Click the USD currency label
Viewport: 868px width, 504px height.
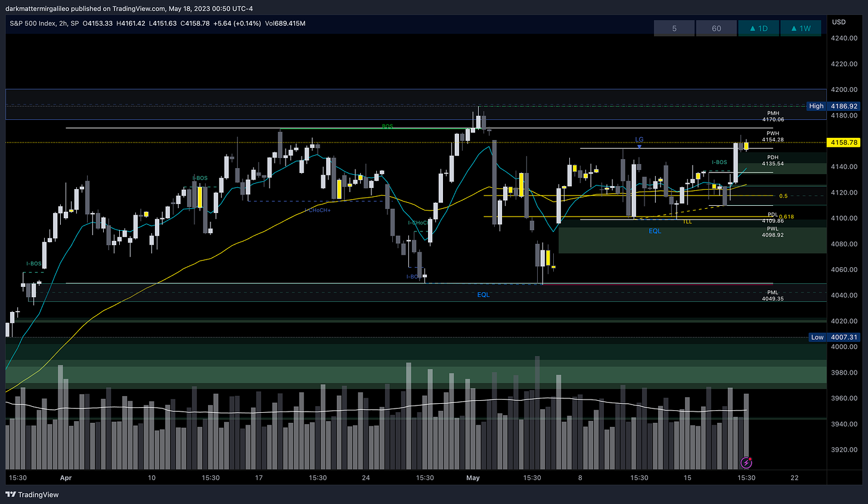(x=839, y=22)
